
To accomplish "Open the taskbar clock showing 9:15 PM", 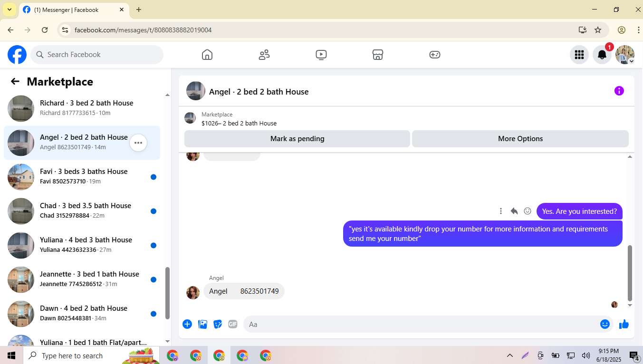I will click(609, 355).
